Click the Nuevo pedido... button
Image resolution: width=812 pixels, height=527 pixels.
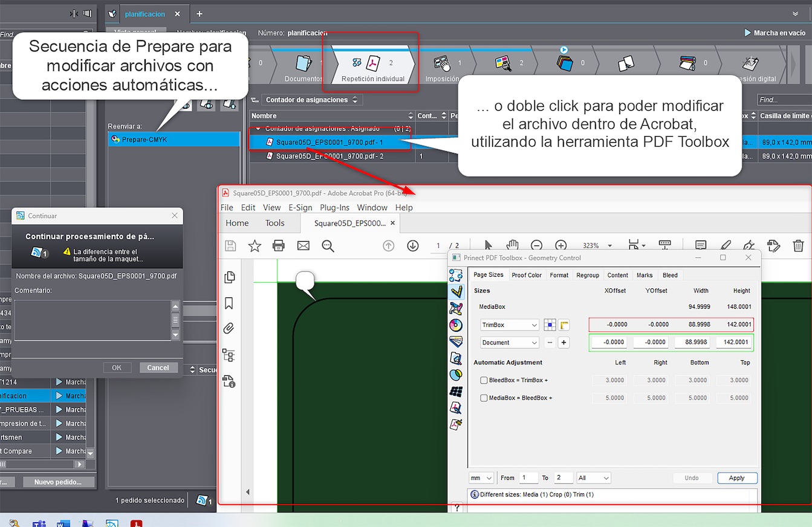59,482
